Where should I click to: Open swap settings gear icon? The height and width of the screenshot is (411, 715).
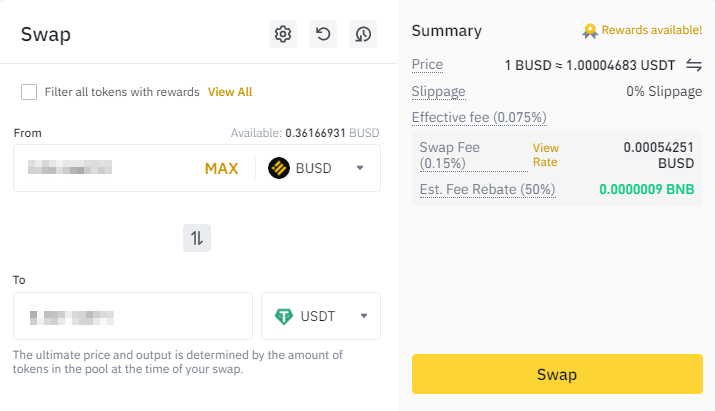(x=283, y=34)
